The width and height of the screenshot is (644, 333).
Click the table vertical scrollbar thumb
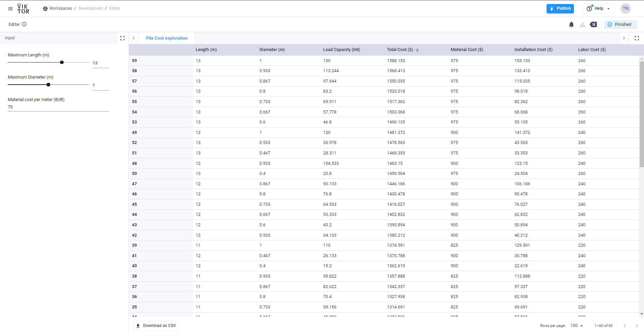coord(642,114)
